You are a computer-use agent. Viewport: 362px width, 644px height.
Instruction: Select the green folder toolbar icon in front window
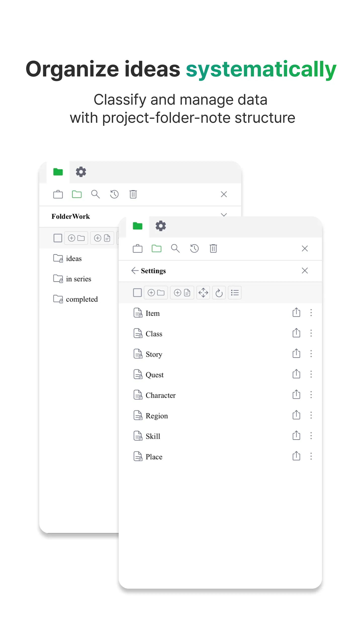click(x=156, y=249)
